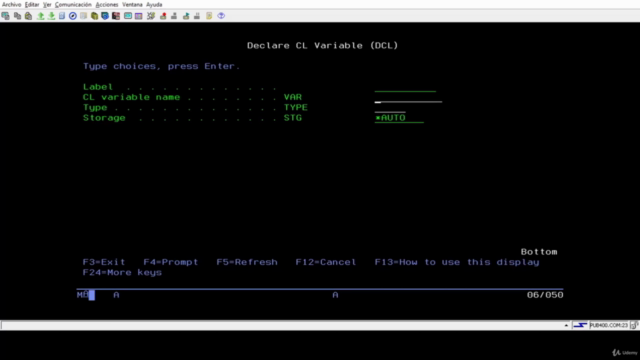This screenshot has height=360, width=640.
Task: Click the green upload send-file icon
Action: tap(40, 16)
